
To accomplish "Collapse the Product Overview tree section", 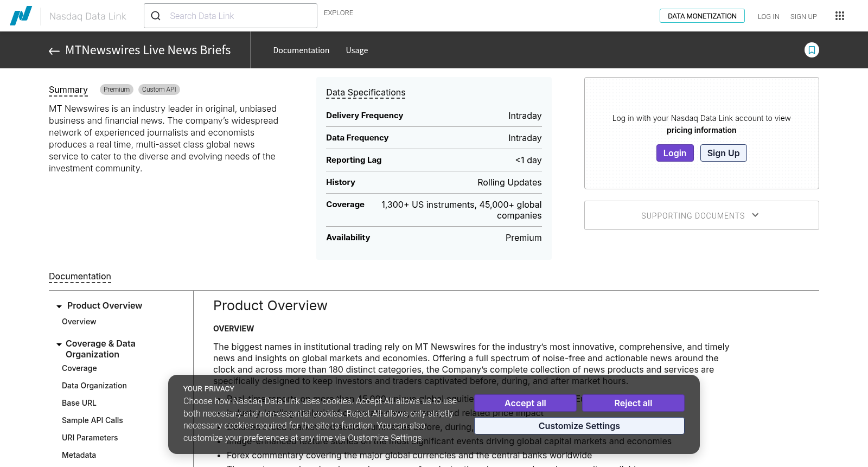I will tap(59, 306).
